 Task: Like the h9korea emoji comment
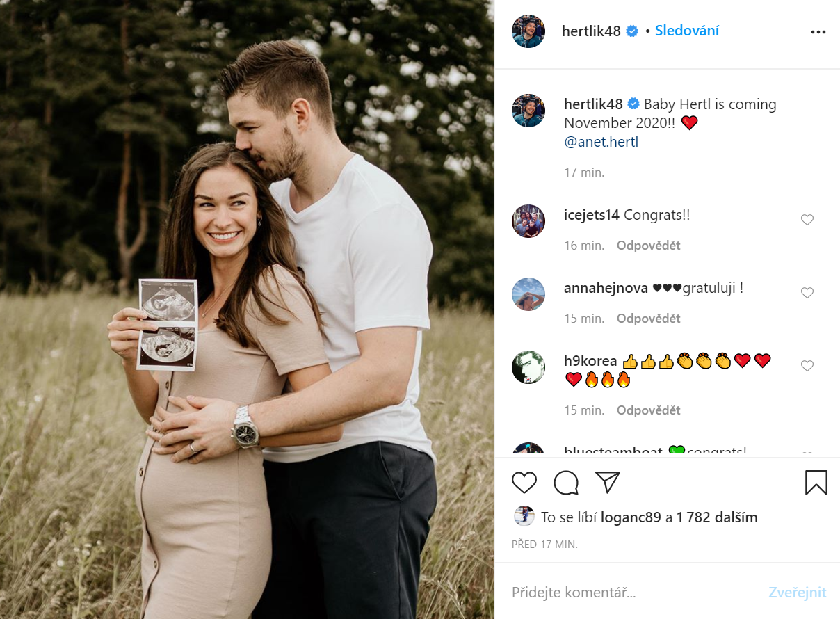(807, 366)
